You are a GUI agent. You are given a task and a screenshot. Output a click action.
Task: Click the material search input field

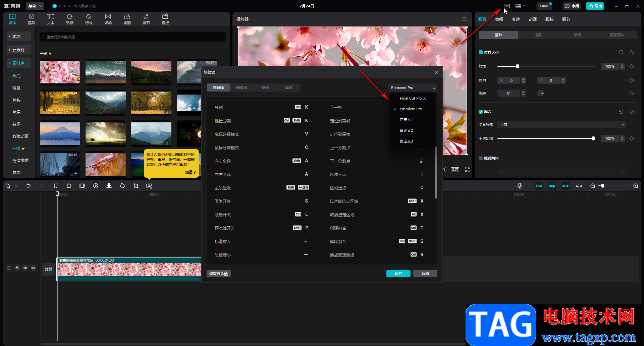[133, 37]
